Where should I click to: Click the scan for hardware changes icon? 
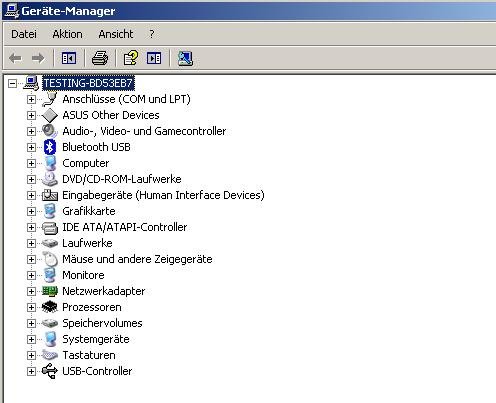pos(185,58)
